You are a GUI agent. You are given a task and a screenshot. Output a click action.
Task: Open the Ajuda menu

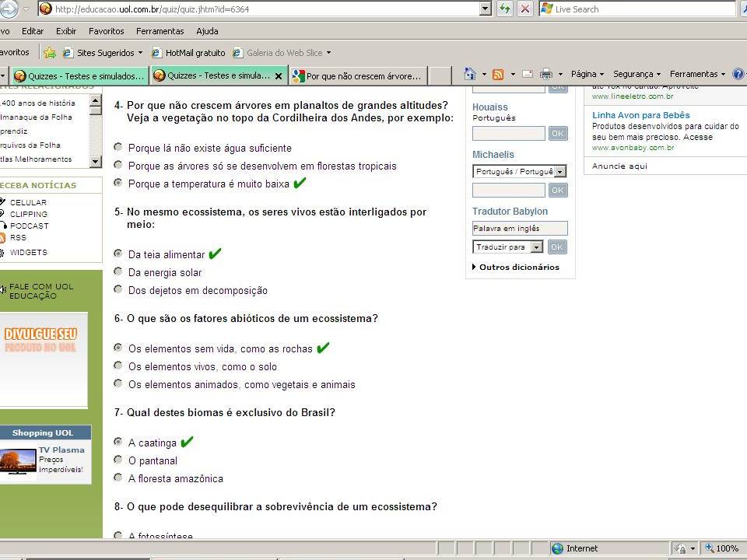pos(207,31)
